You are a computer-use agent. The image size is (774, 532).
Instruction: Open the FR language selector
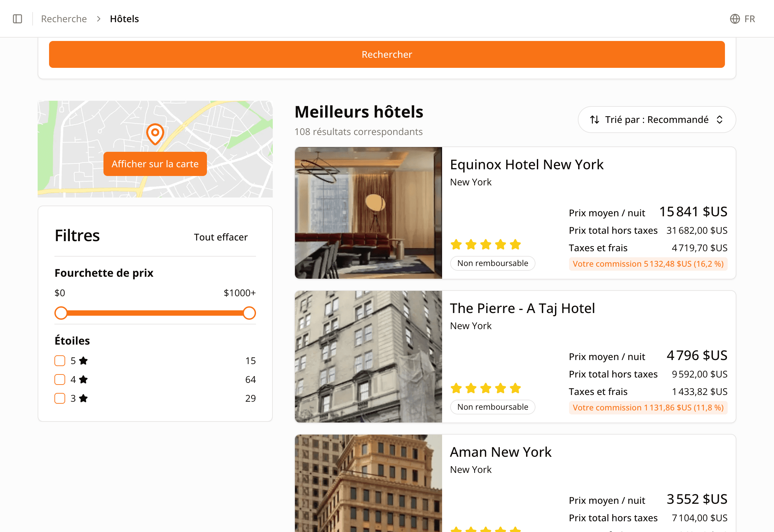pyautogui.click(x=742, y=19)
